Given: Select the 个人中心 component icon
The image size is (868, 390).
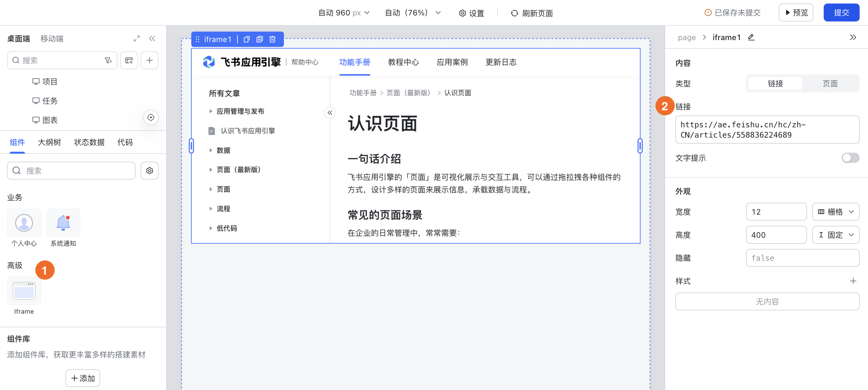Looking at the screenshot, I should point(24,223).
